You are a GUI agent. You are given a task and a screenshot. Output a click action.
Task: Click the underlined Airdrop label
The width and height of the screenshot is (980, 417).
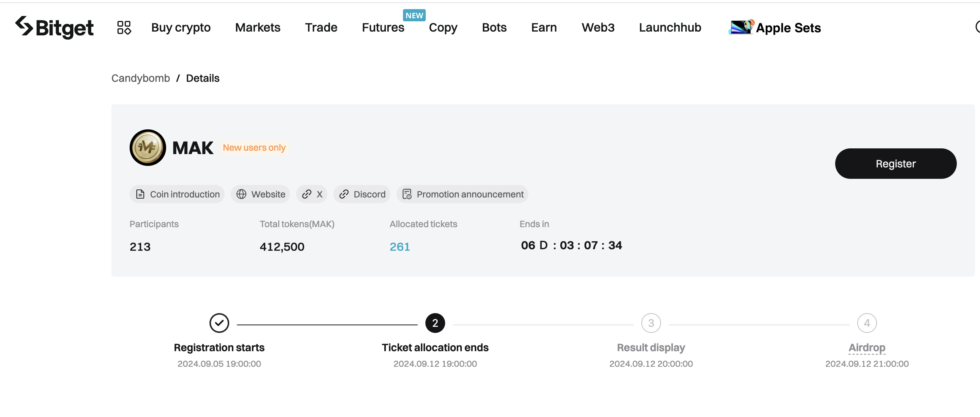867,347
